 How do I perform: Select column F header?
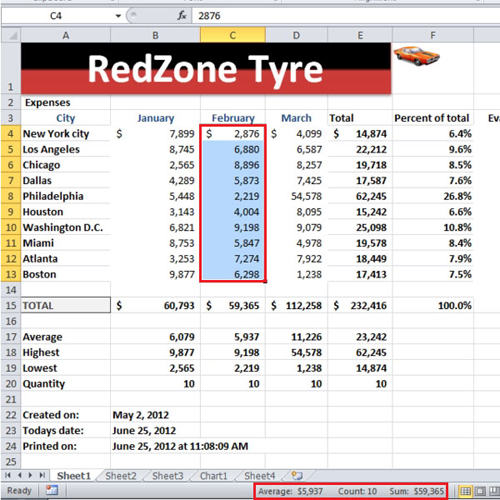(x=433, y=35)
